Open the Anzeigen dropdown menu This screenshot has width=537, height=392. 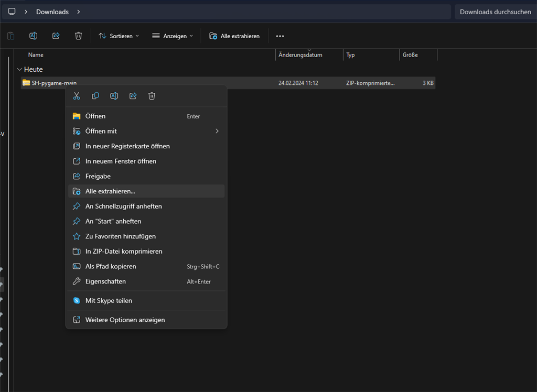[x=173, y=36]
